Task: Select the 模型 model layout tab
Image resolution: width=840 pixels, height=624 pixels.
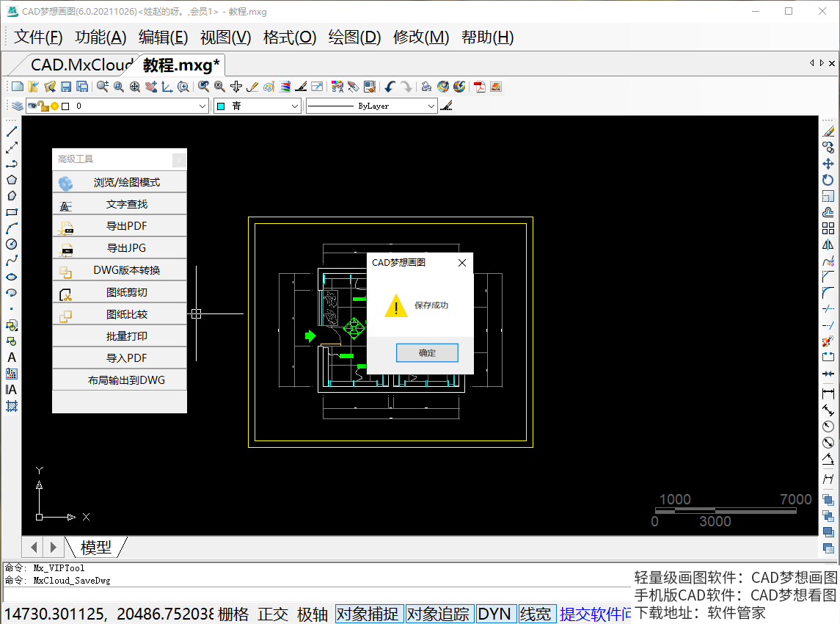Action: (x=96, y=548)
